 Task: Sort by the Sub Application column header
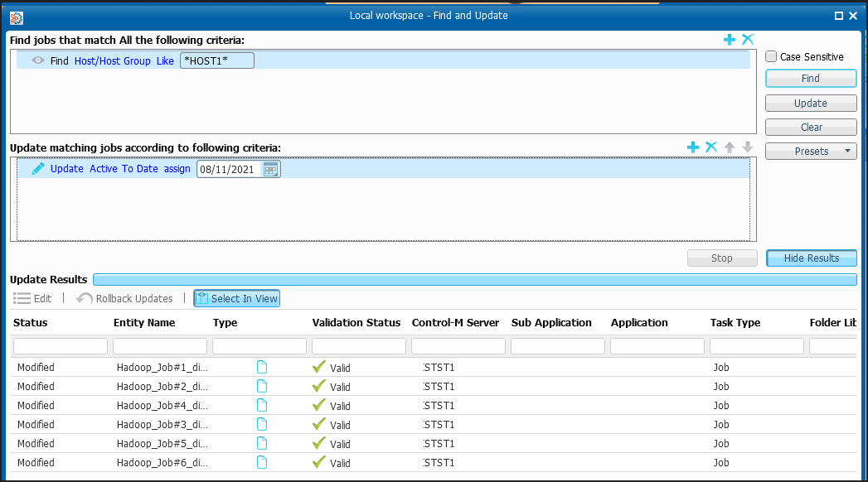click(x=551, y=323)
